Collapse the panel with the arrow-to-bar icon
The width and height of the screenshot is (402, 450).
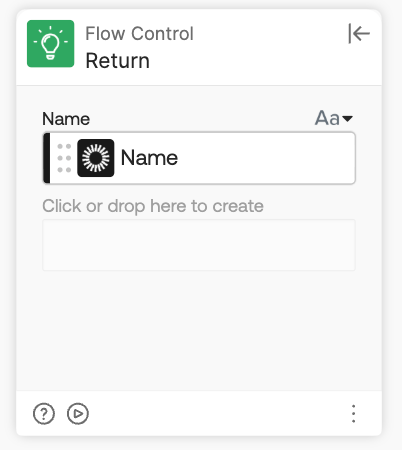359,33
